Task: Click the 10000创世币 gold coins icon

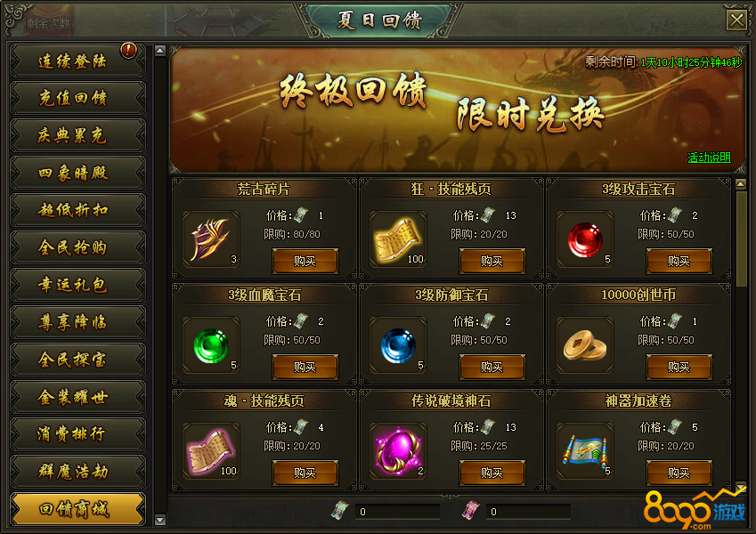Action: [x=585, y=345]
